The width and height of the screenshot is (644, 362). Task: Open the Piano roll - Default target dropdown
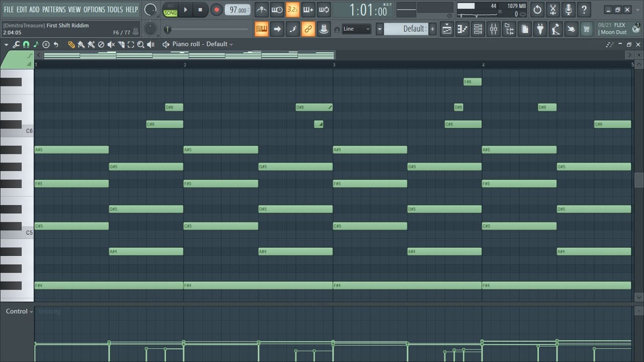[203, 44]
